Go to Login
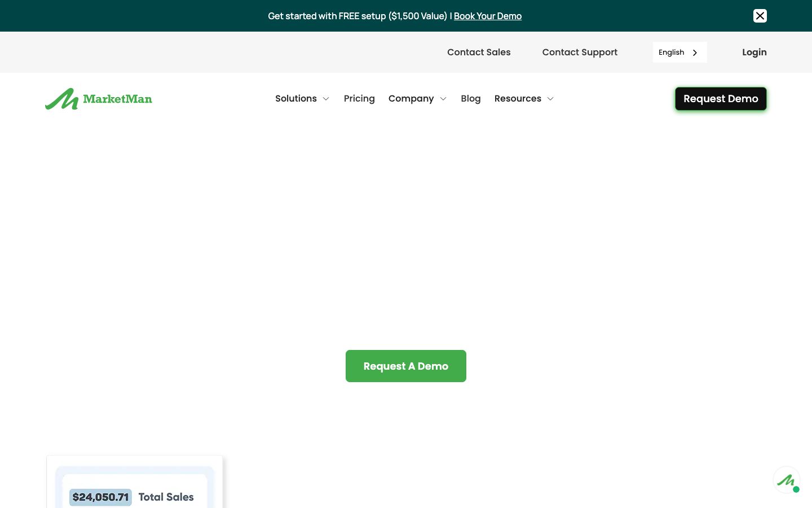Image resolution: width=812 pixels, height=508 pixels. 754,52
